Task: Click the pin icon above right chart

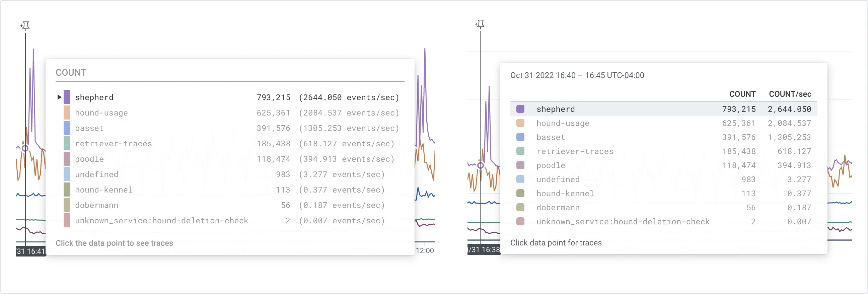Action: (x=480, y=24)
